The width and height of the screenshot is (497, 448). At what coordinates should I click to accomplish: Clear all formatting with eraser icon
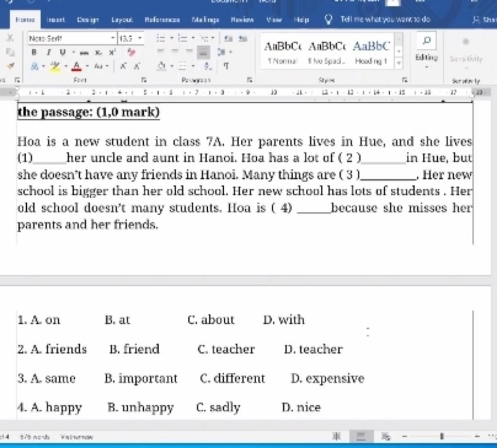pyautogui.click(x=131, y=52)
